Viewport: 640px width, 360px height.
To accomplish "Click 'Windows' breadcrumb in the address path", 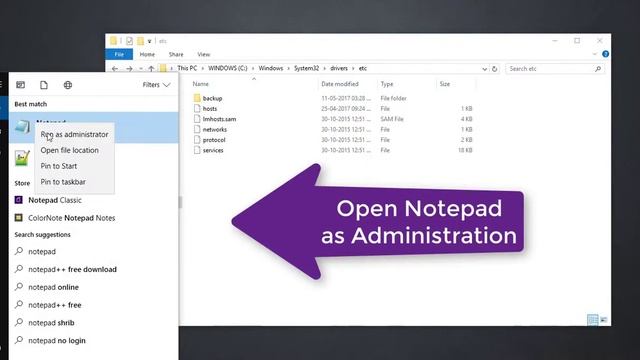I will [271, 68].
